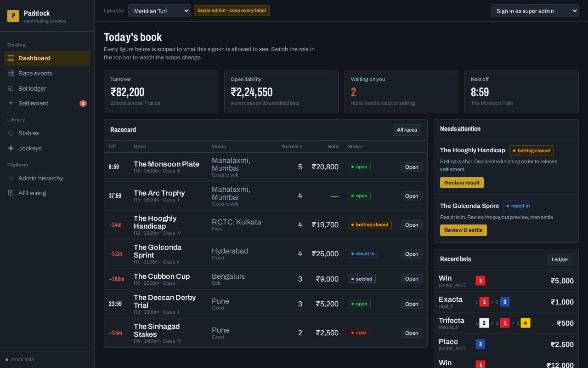The image size is (588, 368).
Task: Click the Jockeys diamond icon
Action: coord(11,148)
